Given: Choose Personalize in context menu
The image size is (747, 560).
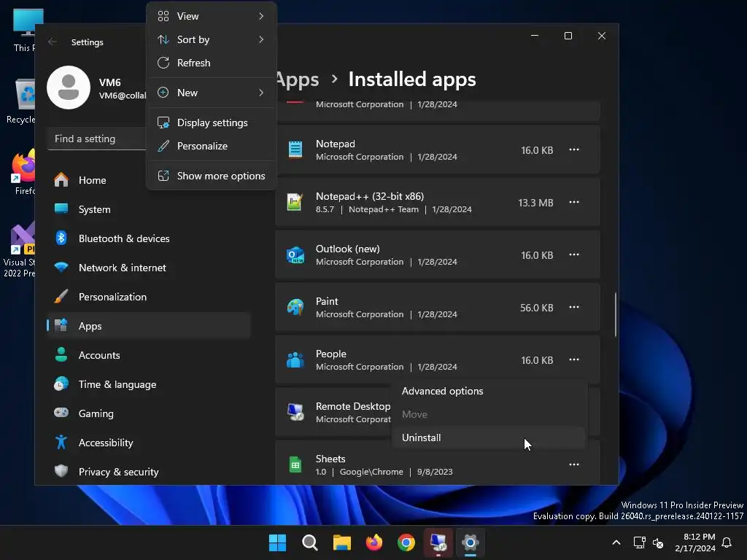Looking at the screenshot, I should coord(211,146).
